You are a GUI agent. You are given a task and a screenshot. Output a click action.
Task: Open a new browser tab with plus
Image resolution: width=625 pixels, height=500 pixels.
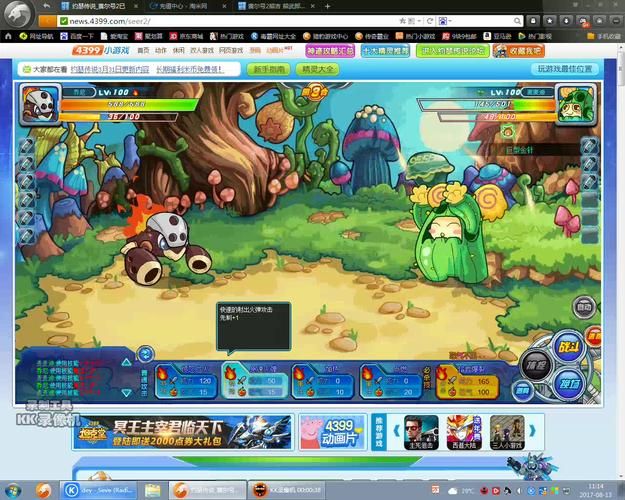pyautogui.click(x=327, y=6)
